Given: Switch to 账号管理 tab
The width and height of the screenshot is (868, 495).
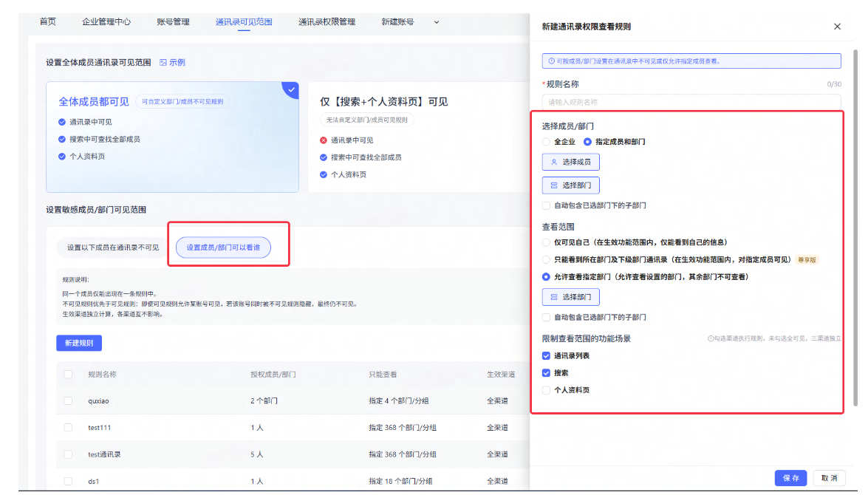Looking at the screenshot, I should pyautogui.click(x=174, y=21).
